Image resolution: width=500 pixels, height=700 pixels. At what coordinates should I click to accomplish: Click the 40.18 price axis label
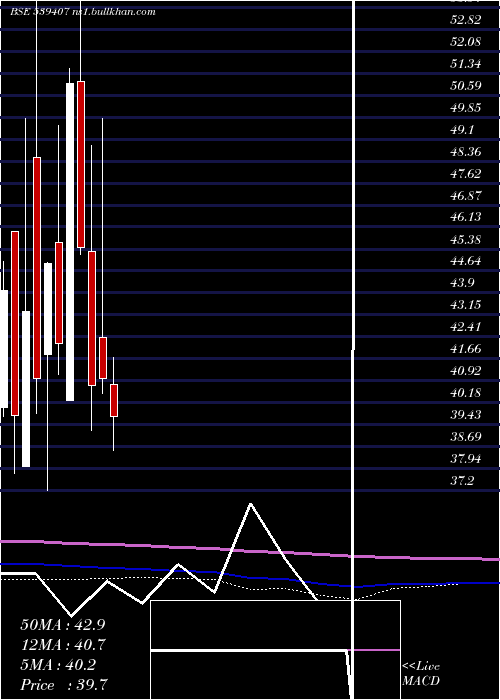[466, 393]
